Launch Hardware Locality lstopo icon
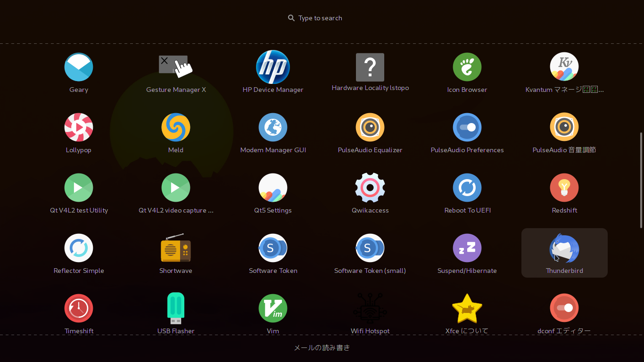This screenshot has height=362, width=644. (370, 67)
